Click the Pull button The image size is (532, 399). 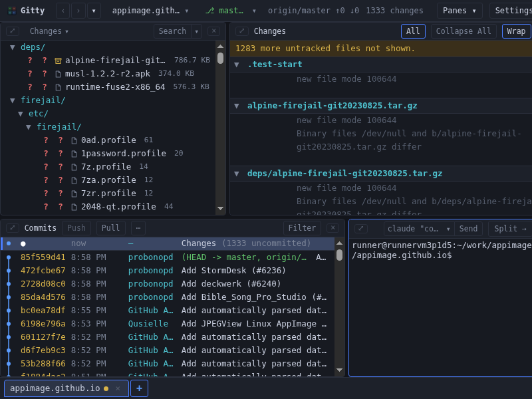click(110, 228)
